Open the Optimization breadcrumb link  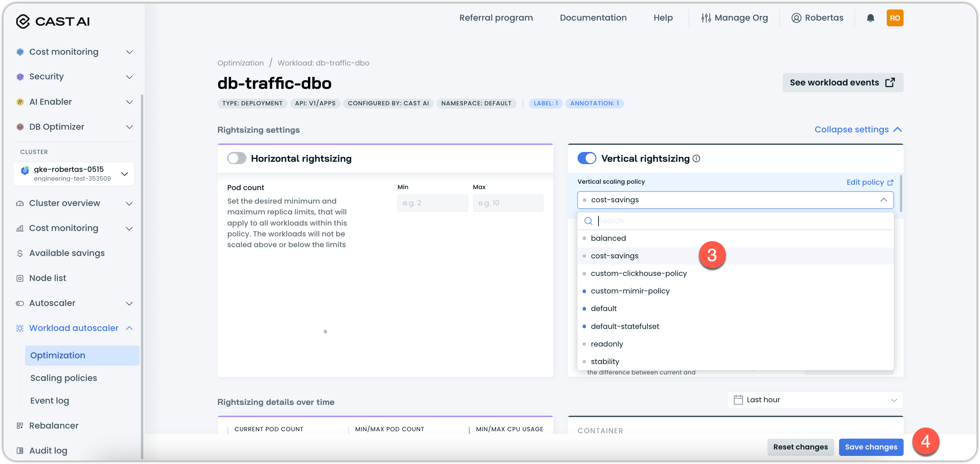click(x=240, y=63)
